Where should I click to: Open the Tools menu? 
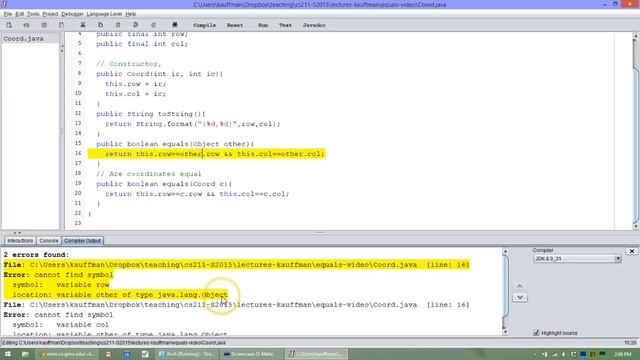pos(33,14)
